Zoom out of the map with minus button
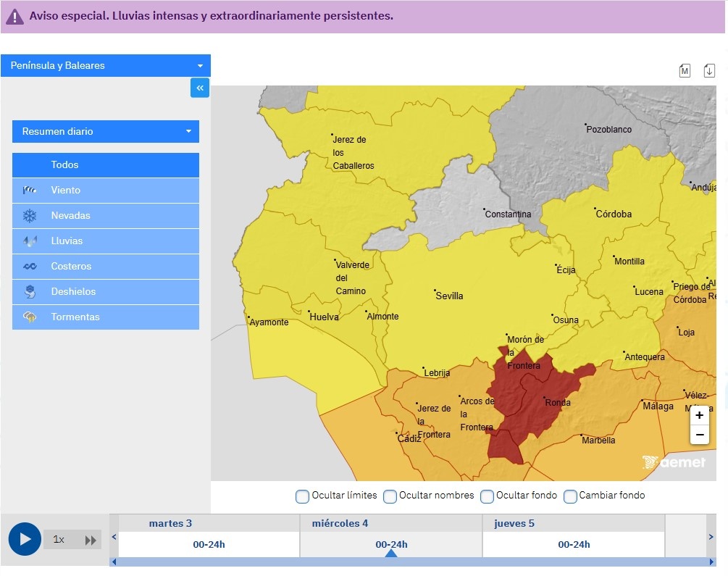Image resolution: width=728 pixels, height=576 pixels. tap(699, 435)
